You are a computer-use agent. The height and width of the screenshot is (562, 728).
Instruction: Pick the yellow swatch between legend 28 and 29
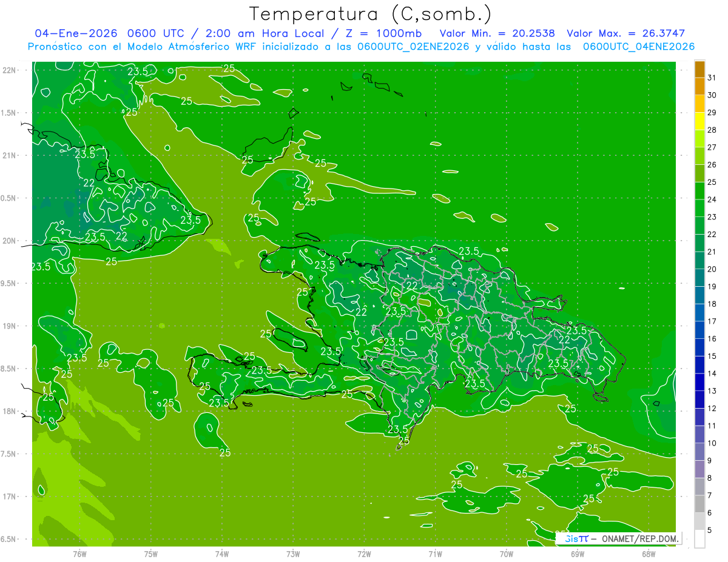(x=699, y=121)
